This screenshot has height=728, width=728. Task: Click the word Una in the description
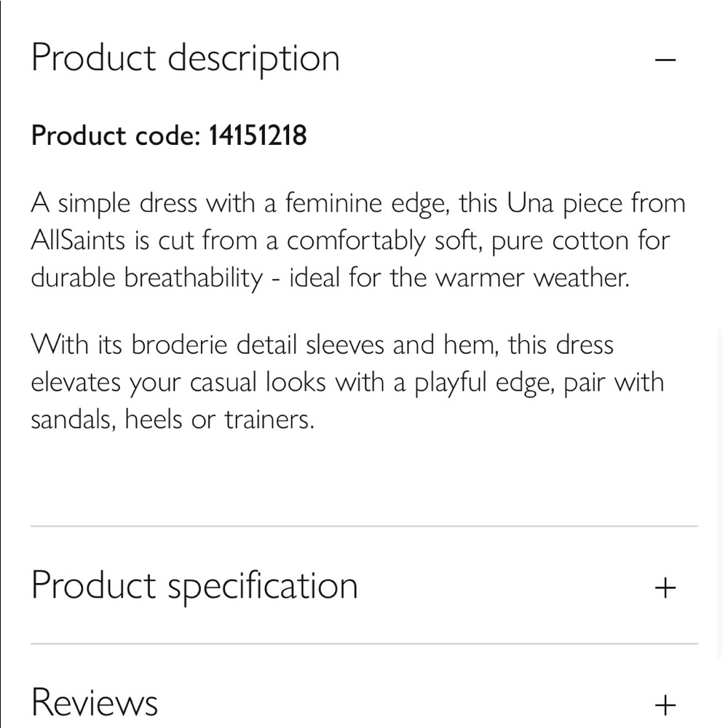[x=530, y=203]
